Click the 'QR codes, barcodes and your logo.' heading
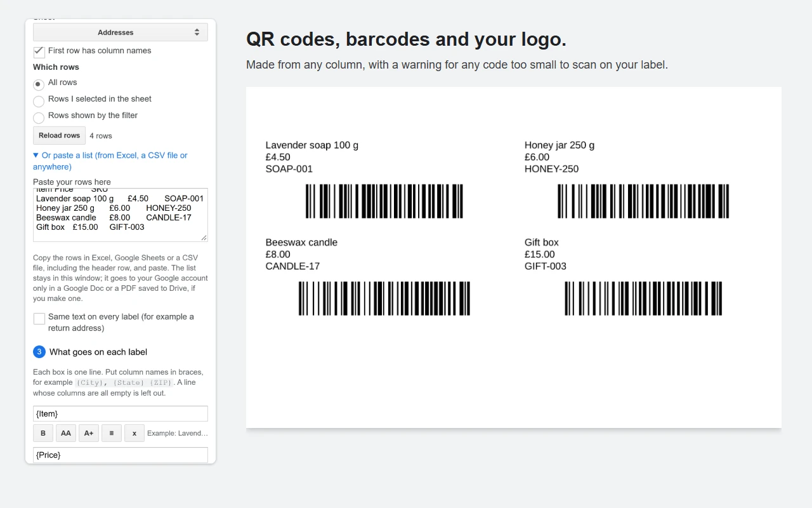Screen dimensions: 812x508 click(406, 39)
